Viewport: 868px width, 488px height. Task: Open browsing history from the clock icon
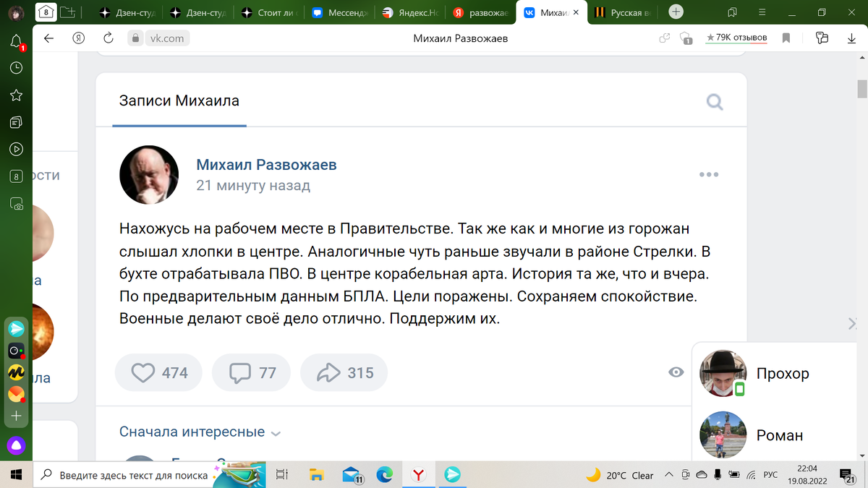pyautogui.click(x=15, y=68)
